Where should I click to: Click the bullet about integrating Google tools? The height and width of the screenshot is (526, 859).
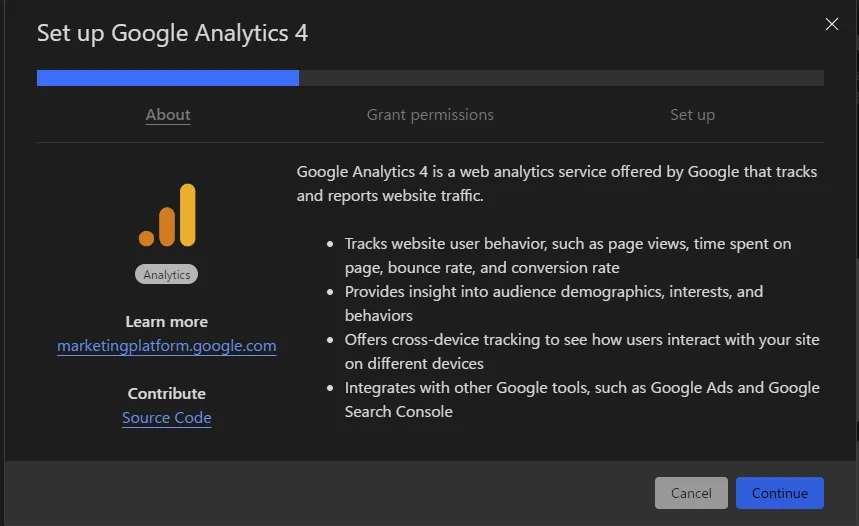click(581, 399)
